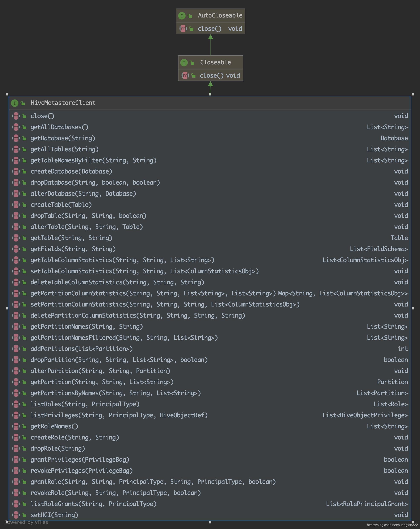The width and height of the screenshot is (420, 529).
Task: Click method icon beside listRoleGrants
Action: point(16,504)
